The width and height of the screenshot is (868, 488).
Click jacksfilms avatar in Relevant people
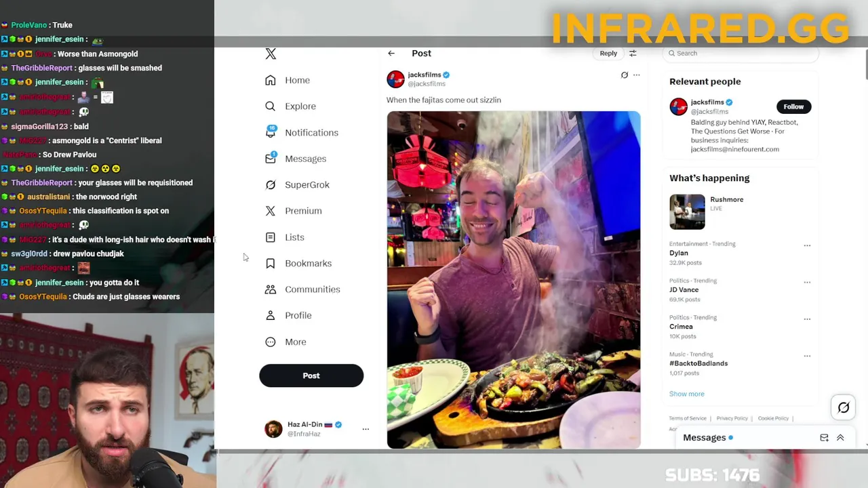[678, 106]
